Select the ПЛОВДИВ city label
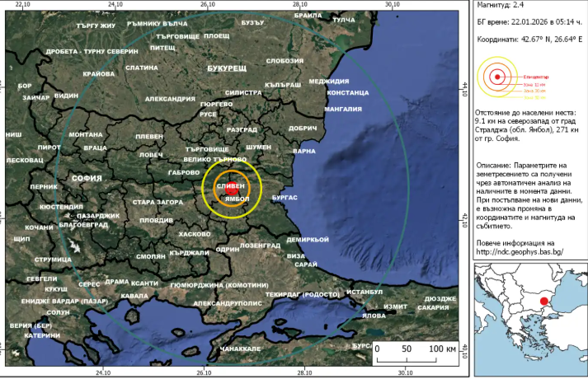The width and height of the screenshot is (588, 379). pos(156,221)
